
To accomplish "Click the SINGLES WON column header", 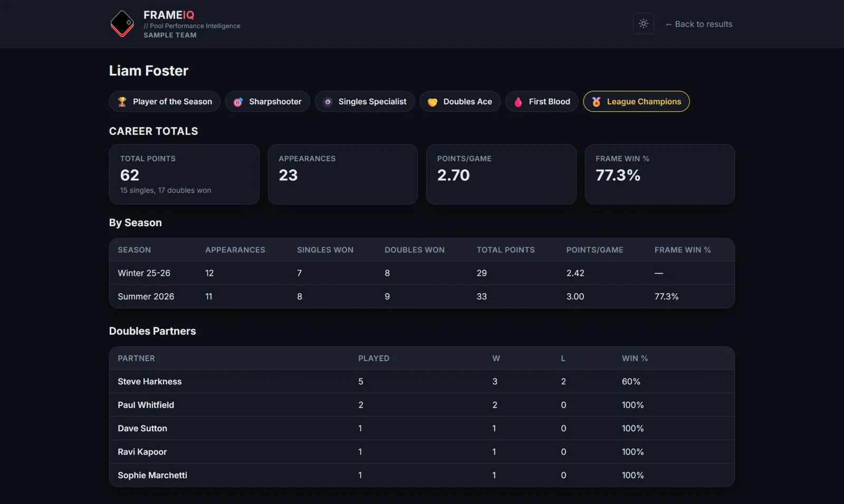I will 325,250.
